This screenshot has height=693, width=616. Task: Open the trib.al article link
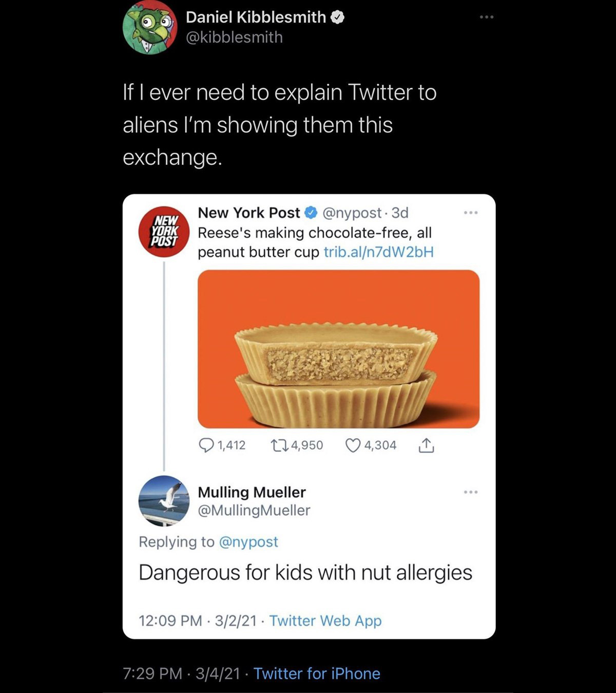379,252
